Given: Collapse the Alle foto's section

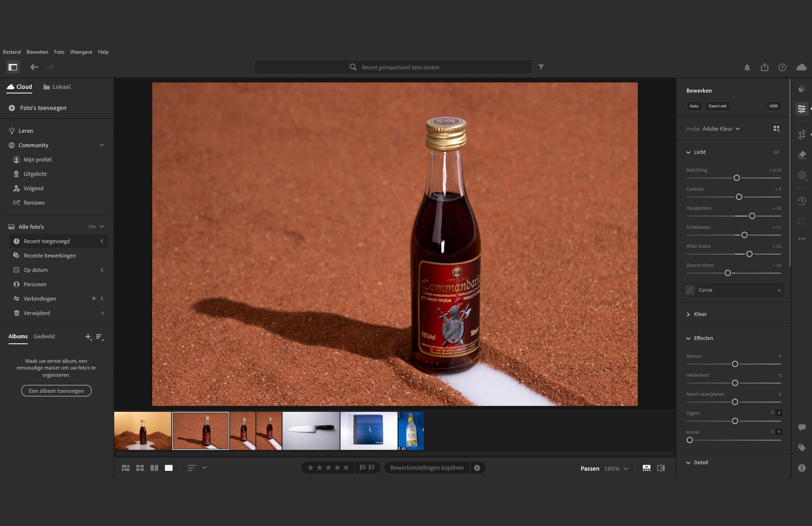Looking at the screenshot, I should [x=102, y=227].
